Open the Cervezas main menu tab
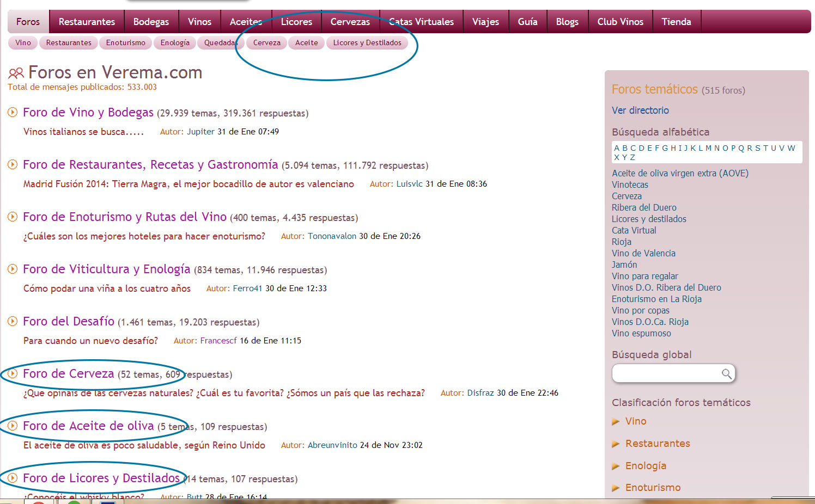 (x=350, y=22)
